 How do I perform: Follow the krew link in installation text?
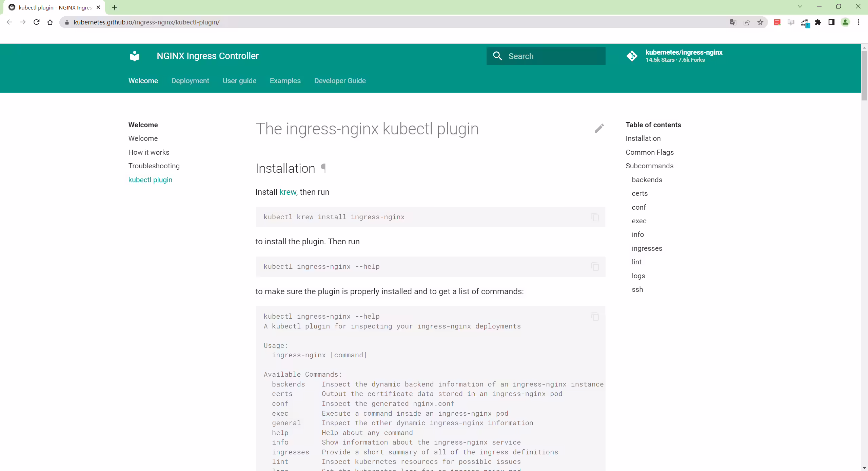coord(288,192)
